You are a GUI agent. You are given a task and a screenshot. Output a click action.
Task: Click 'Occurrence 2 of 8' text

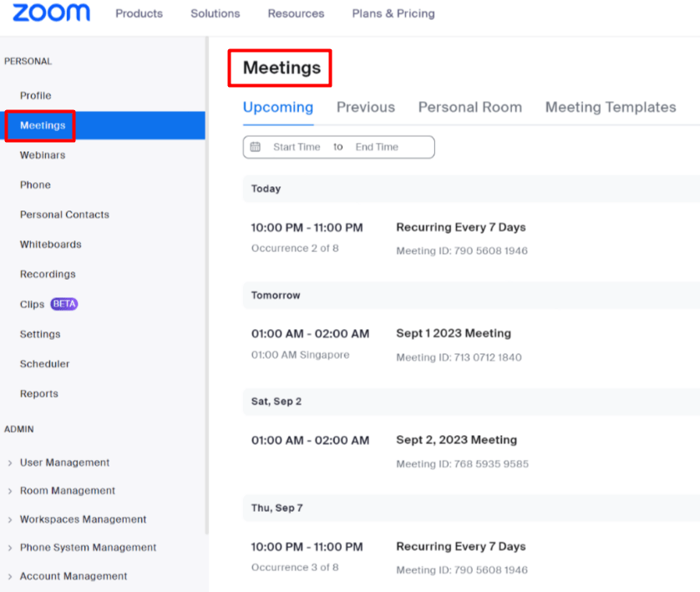[x=295, y=248]
